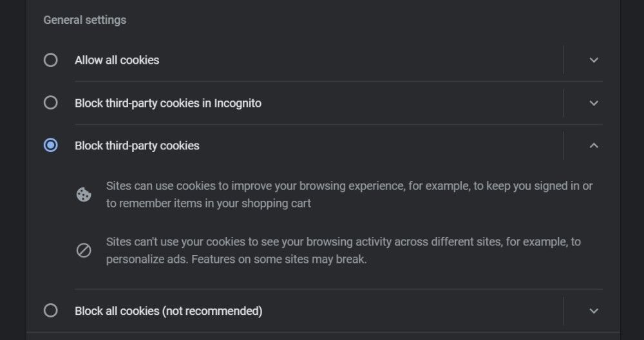
Task: Expand the Block all cookies chevron
Action: coord(594,311)
